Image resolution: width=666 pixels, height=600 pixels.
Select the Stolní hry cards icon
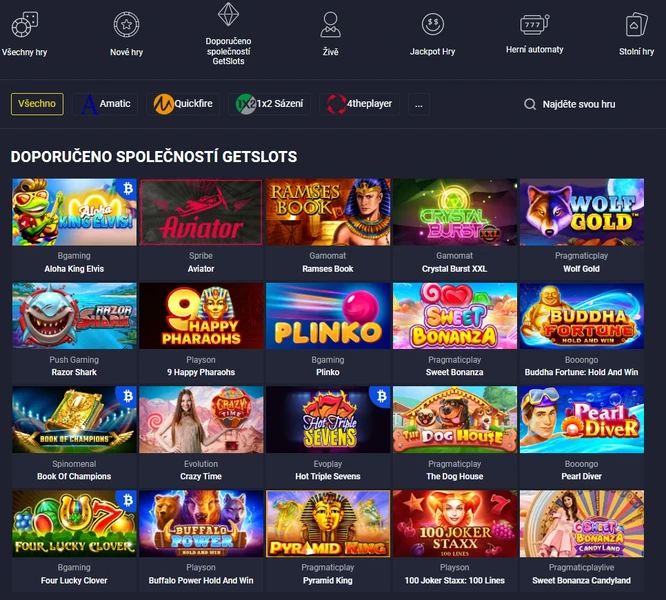pos(636,25)
